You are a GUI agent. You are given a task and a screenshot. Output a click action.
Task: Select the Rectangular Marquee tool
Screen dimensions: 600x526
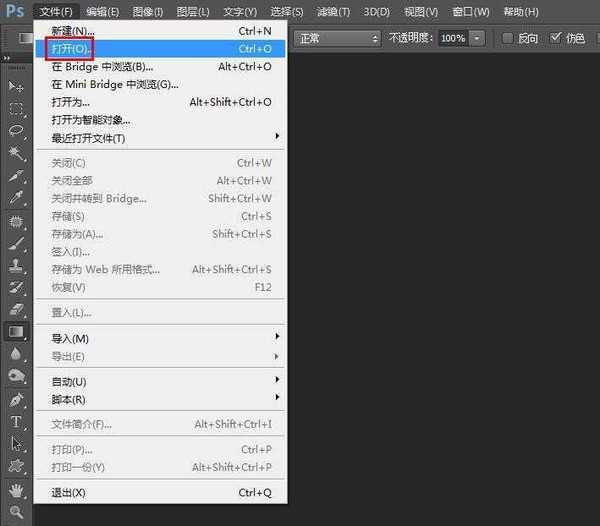pos(16,109)
